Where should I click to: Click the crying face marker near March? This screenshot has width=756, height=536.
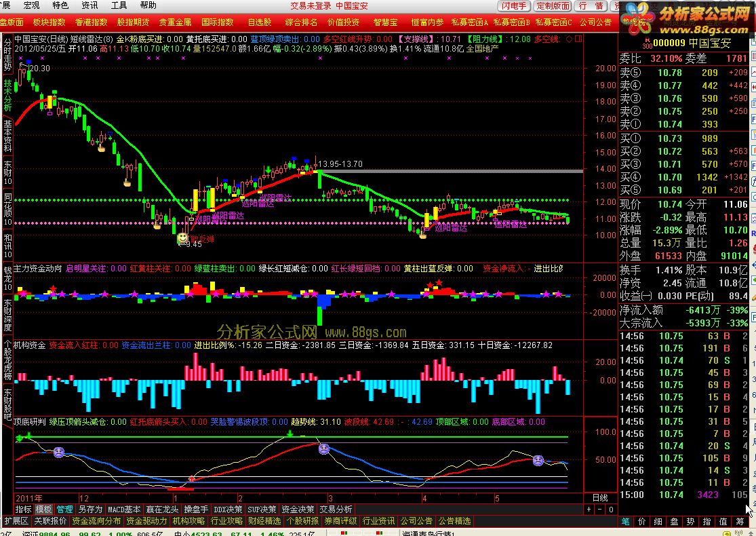tap(324, 449)
